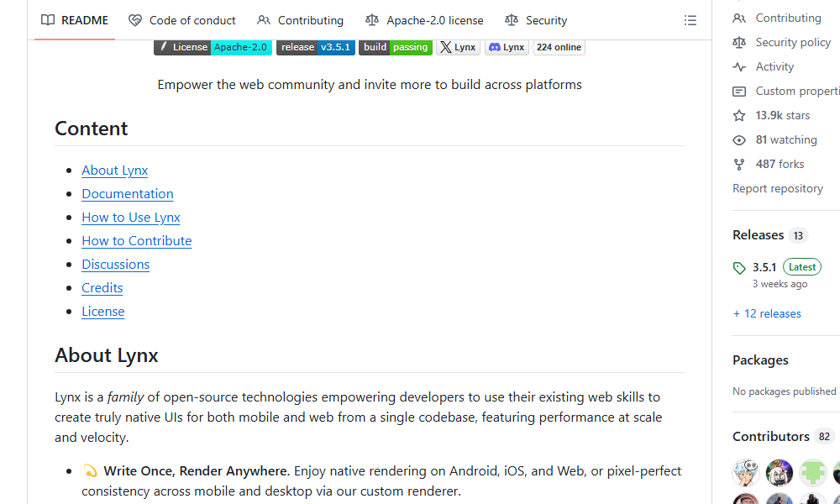Switch to Code of conduct tab
The height and width of the screenshot is (504, 840).
click(x=182, y=20)
